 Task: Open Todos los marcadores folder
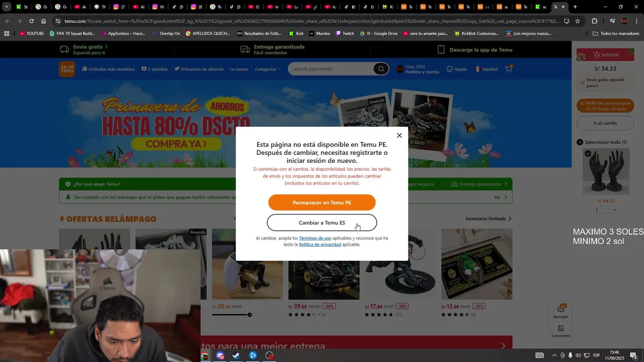pyautogui.click(x=616, y=34)
